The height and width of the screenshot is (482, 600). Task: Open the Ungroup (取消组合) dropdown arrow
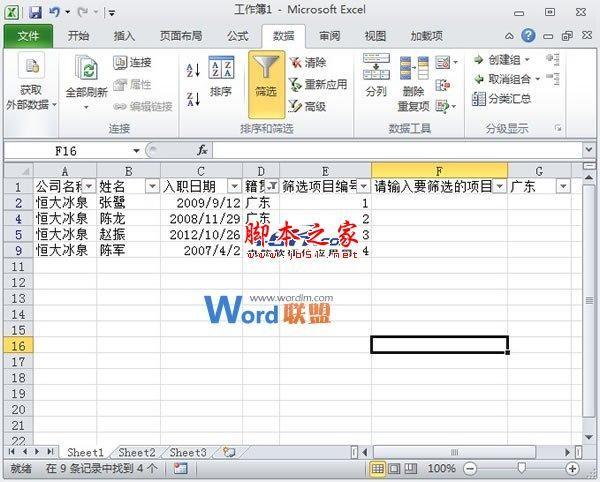click(x=537, y=79)
